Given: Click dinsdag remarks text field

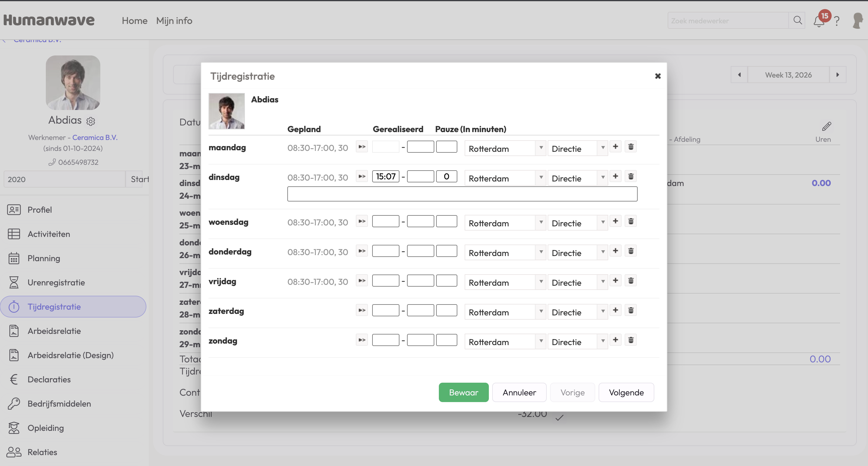Looking at the screenshot, I should (462, 194).
